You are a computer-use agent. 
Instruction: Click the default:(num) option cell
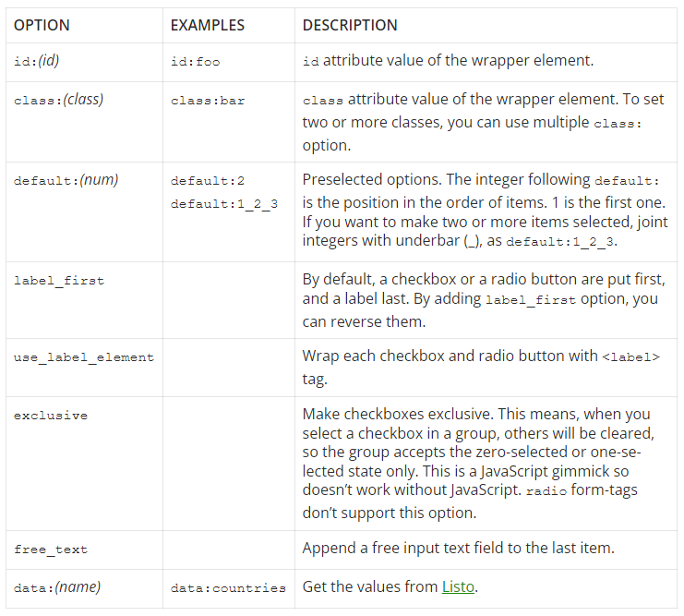pyautogui.click(x=66, y=180)
